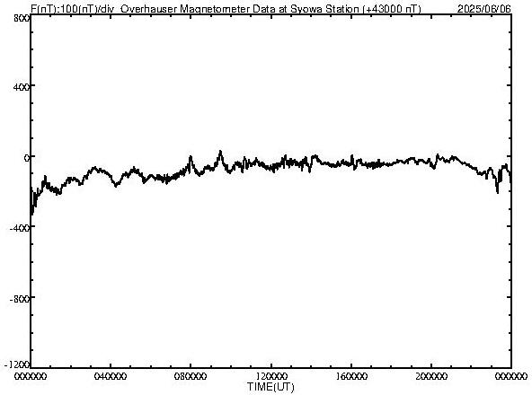The width and height of the screenshot is (532, 395).
Task: Click the leftmost 000000 time label
Action: click(31, 376)
